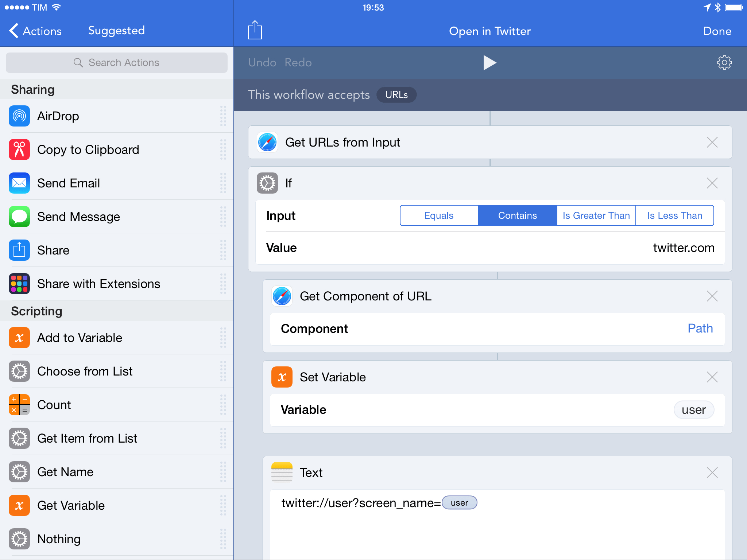747x560 pixels.
Task: Tap Safari icon on Get Component of URL
Action: coord(282,296)
